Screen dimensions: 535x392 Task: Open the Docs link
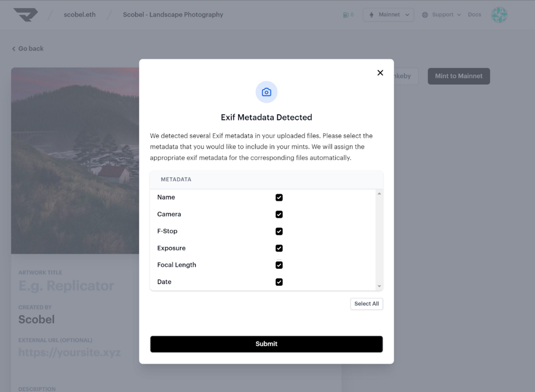point(474,15)
